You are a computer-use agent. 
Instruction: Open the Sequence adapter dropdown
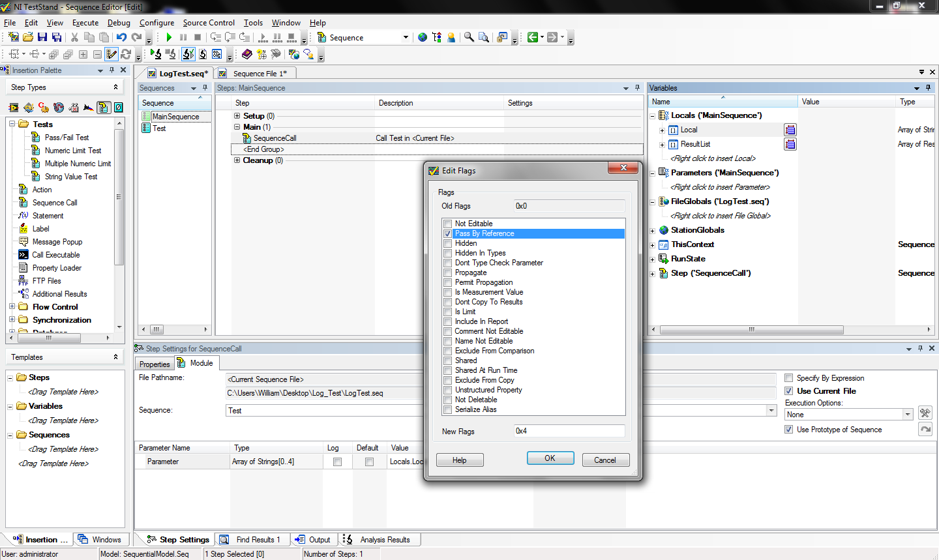[x=406, y=37]
